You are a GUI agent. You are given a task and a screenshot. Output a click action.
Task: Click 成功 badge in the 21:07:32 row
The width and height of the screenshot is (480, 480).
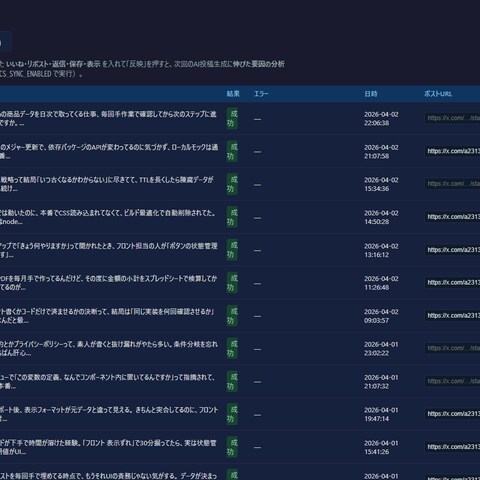coord(232,382)
